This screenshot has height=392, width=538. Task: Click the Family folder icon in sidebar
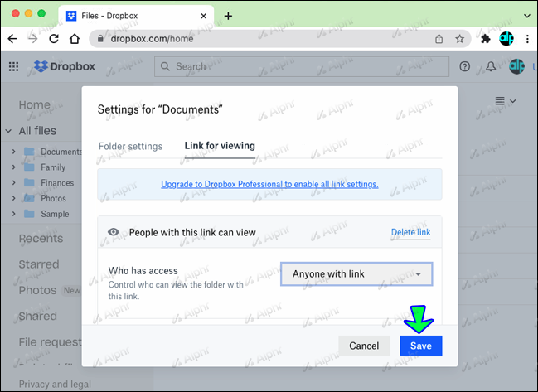[x=30, y=167]
